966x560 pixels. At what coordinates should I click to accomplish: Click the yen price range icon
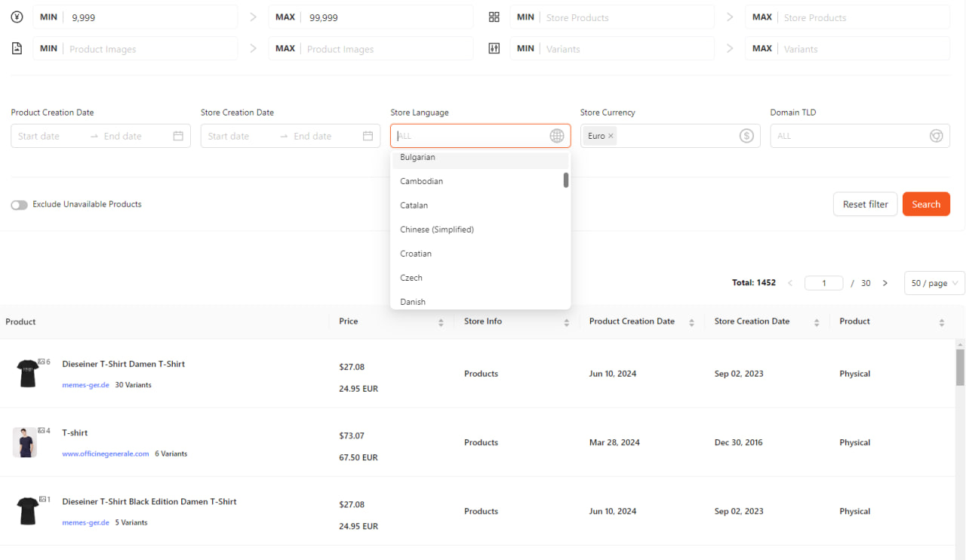pos(17,17)
